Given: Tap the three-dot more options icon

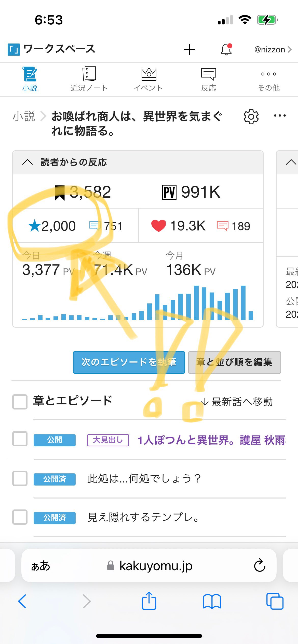Looking at the screenshot, I should pos(280,116).
